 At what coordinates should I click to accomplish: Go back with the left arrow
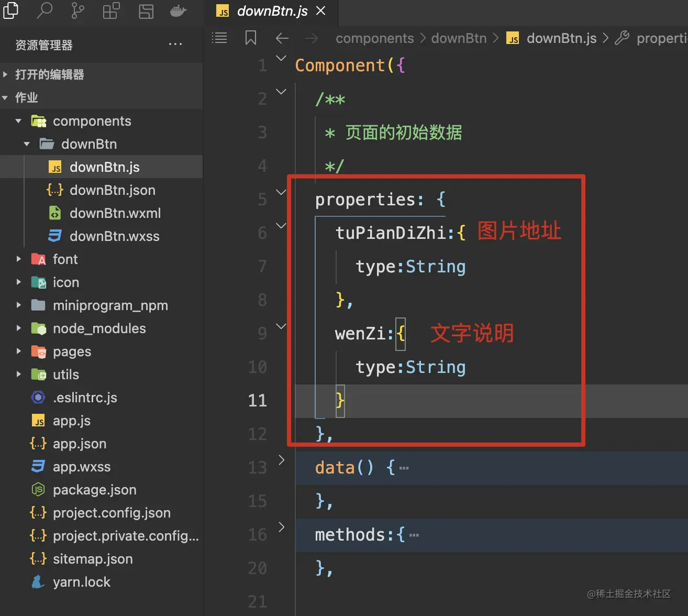(282, 38)
